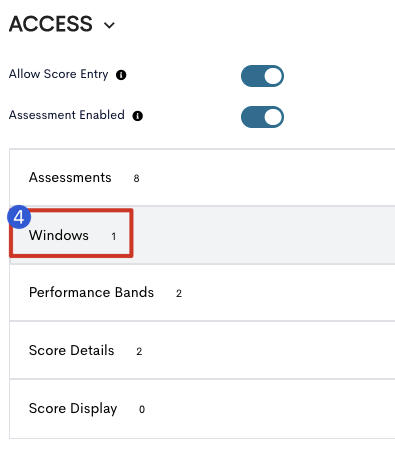This screenshot has width=395, height=454.
Task: Open the Score Details section
Action: (x=202, y=350)
